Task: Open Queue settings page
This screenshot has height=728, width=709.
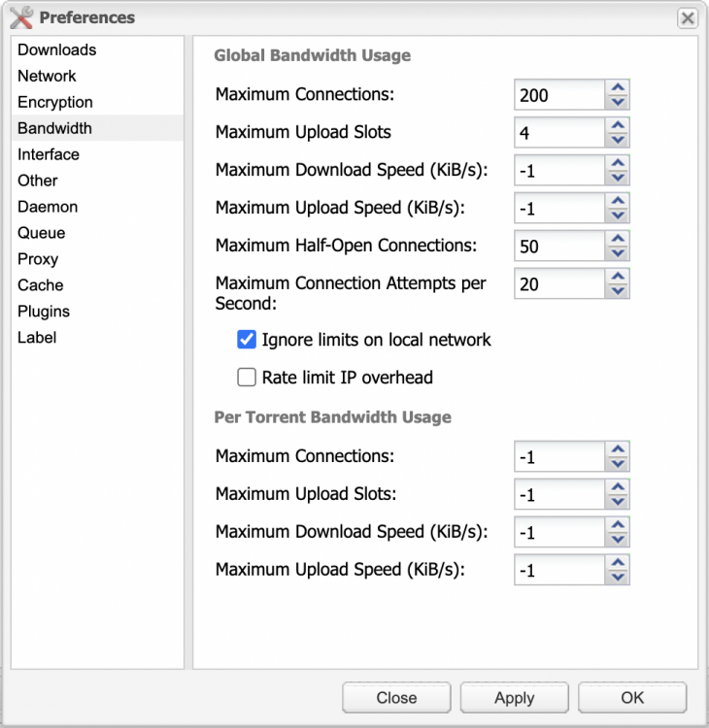Action: (x=97, y=233)
